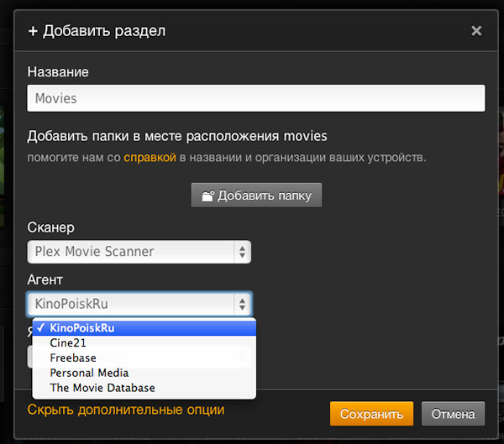The width and height of the screenshot is (504, 444).
Task: Choose The Movie Database agent
Action: 102,388
